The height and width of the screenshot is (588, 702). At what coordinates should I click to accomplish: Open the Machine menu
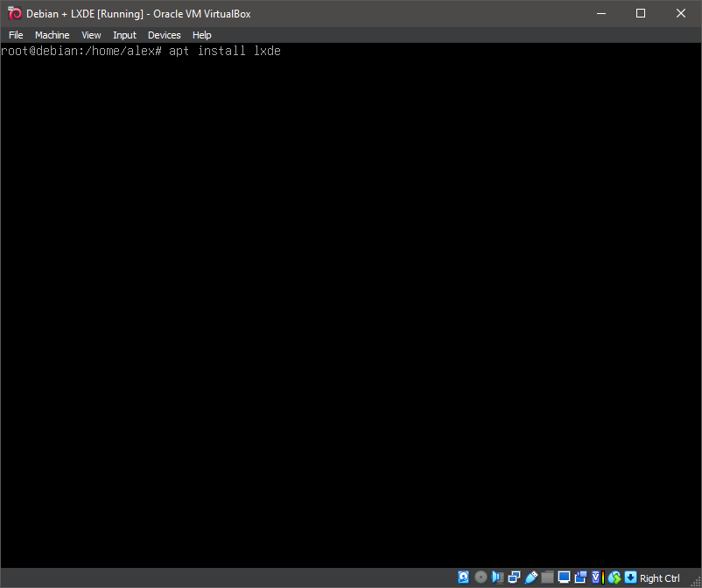point(52,35)
